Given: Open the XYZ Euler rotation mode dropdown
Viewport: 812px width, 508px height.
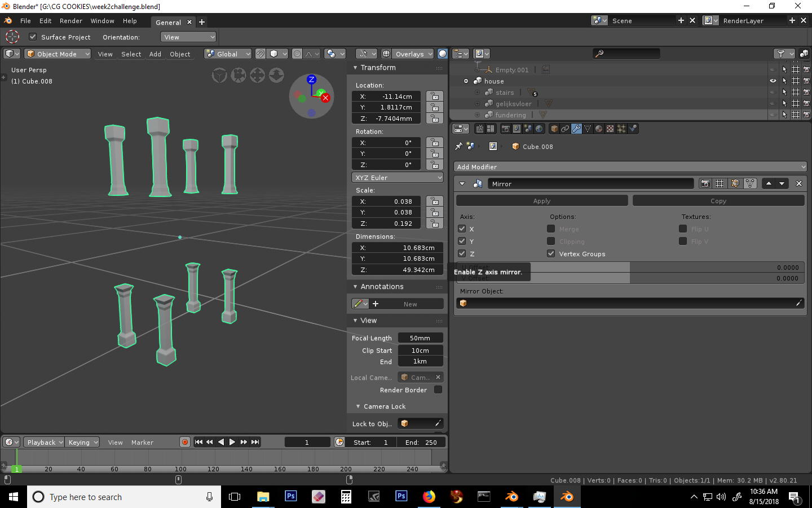Looking at the screenshot, I should click(398, 177).
